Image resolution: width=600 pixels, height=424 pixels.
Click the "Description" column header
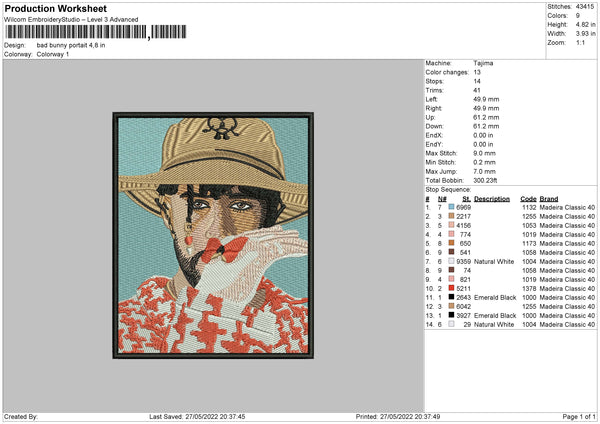coord(492,199)
